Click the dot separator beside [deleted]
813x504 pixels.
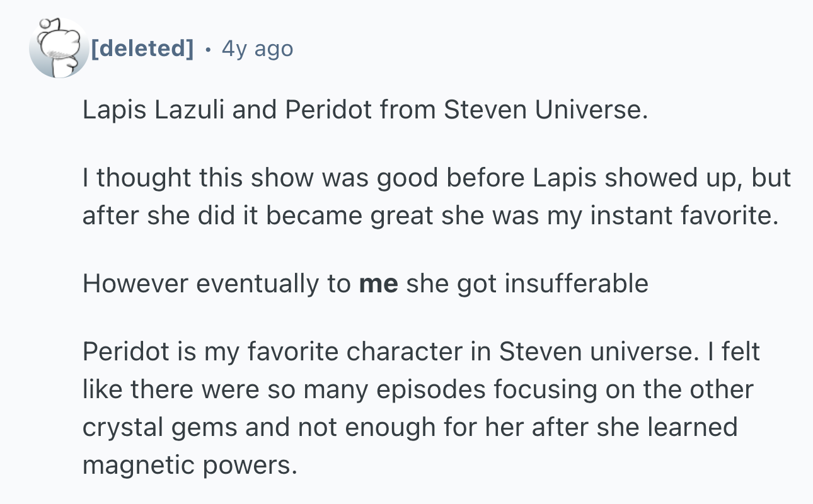208,48
